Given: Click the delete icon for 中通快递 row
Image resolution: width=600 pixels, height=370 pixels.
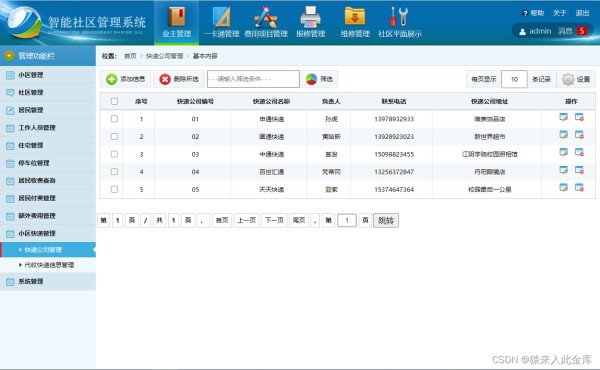Looking at the screenshot, I should pos(579,153).
